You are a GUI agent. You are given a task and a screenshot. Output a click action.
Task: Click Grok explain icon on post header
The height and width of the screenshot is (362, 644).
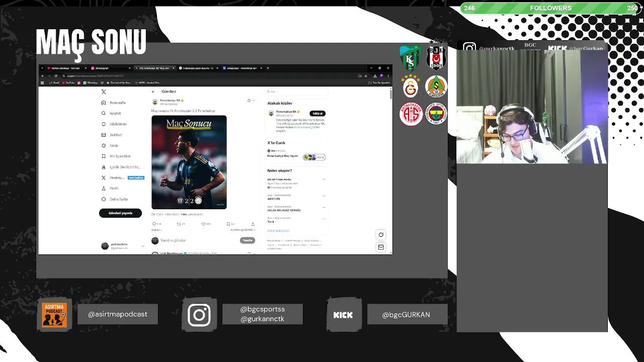[249, 101]
